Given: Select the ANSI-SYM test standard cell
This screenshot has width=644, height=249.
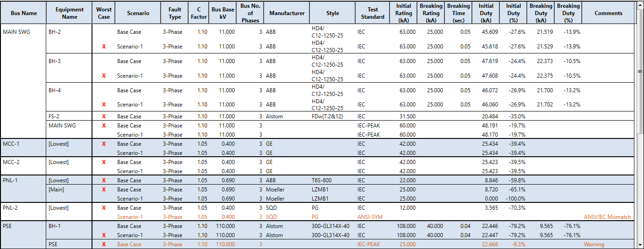Looking at the screenshot, I should (x=370, y=217).
